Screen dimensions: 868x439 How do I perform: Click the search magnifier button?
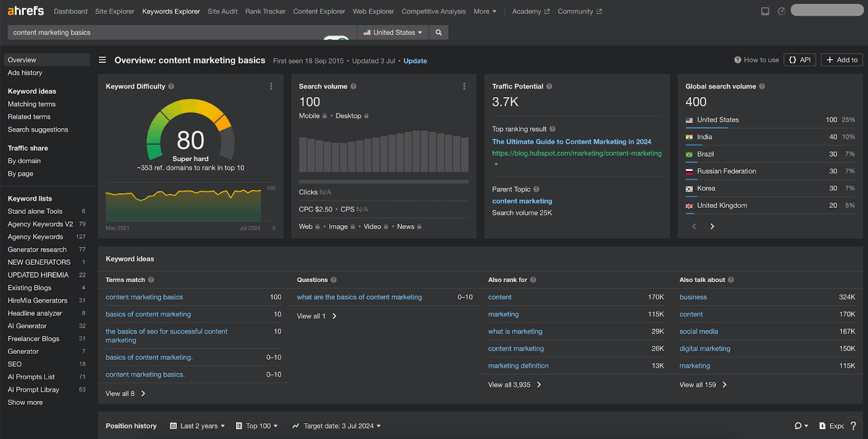tap(438, 33)
